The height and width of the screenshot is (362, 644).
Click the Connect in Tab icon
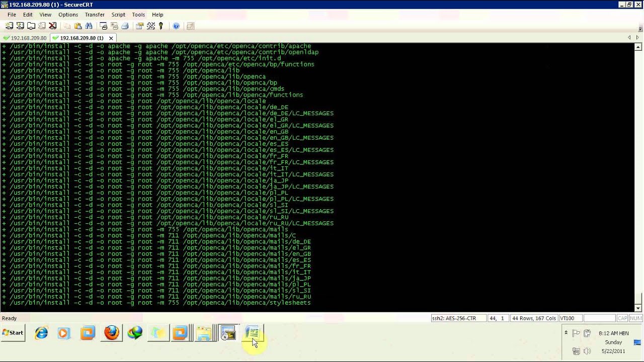(31, 26)
